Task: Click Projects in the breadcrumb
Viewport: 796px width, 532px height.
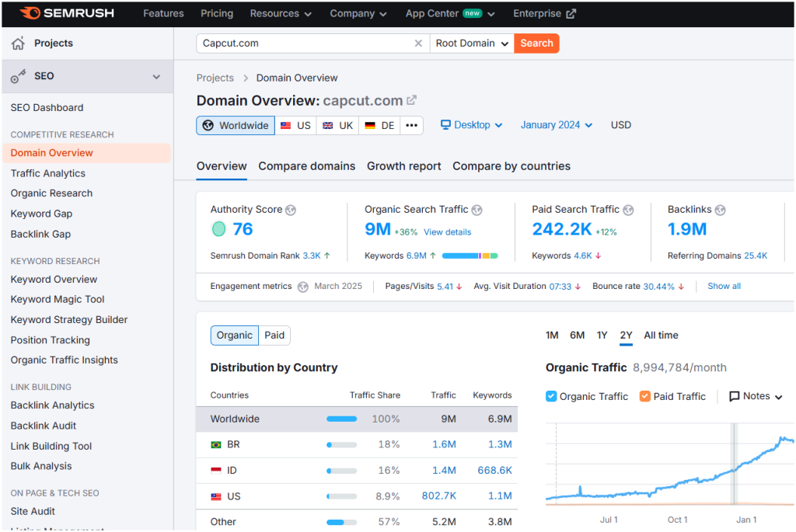Action: point(215,78)
